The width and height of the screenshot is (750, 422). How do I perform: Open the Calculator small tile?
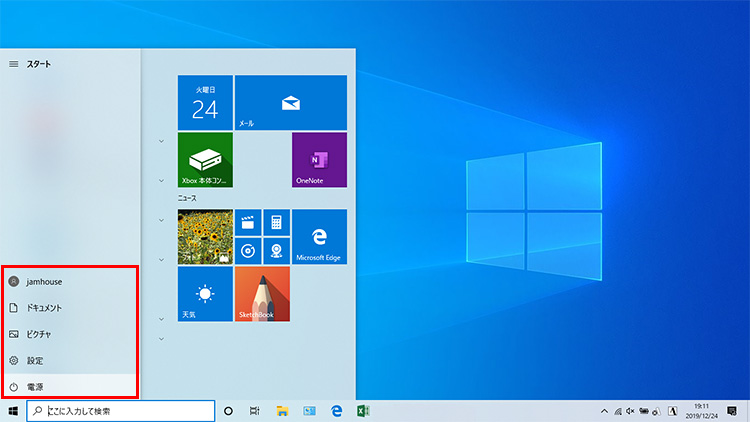(276, 223)
